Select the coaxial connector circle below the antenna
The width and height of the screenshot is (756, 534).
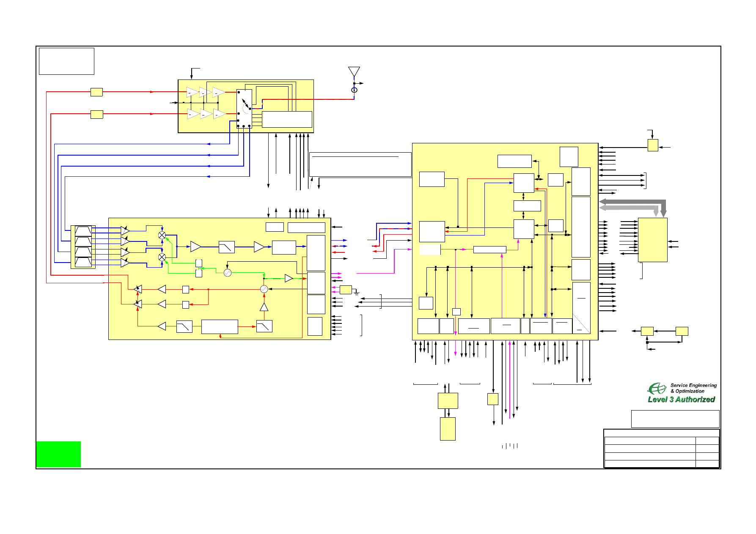coord(354,90)
